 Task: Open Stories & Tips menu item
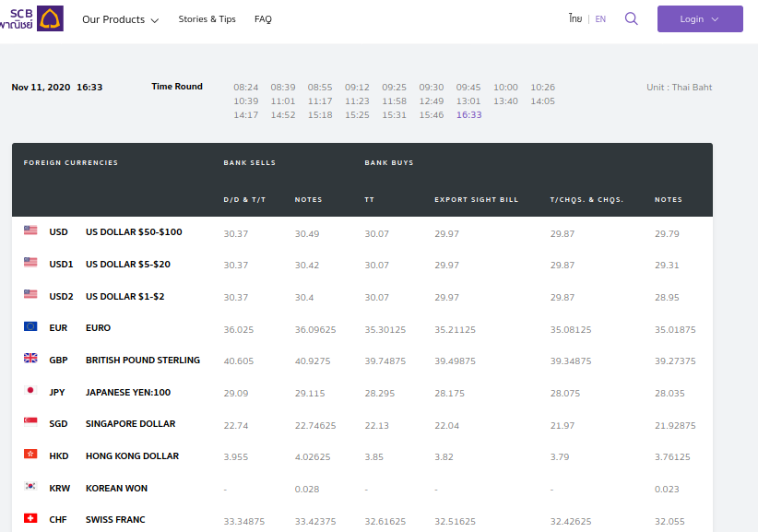tap(207, 19)
